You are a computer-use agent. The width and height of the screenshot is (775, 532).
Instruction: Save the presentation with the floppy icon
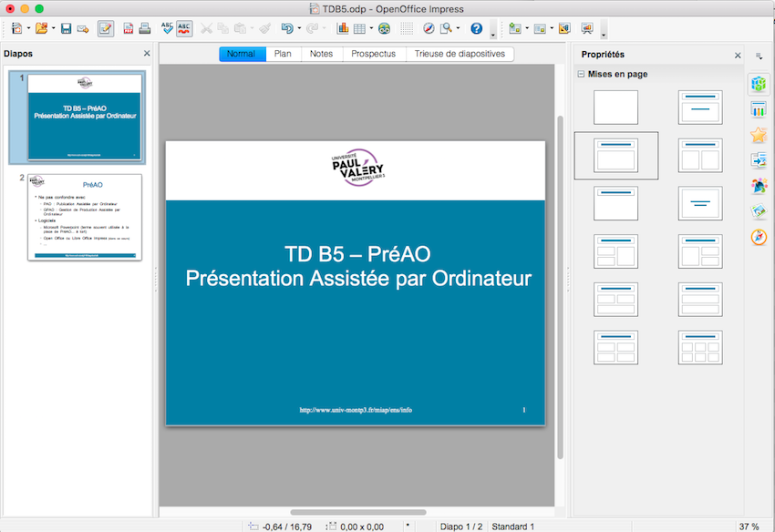pyautogui.click(x=66, y=28)
